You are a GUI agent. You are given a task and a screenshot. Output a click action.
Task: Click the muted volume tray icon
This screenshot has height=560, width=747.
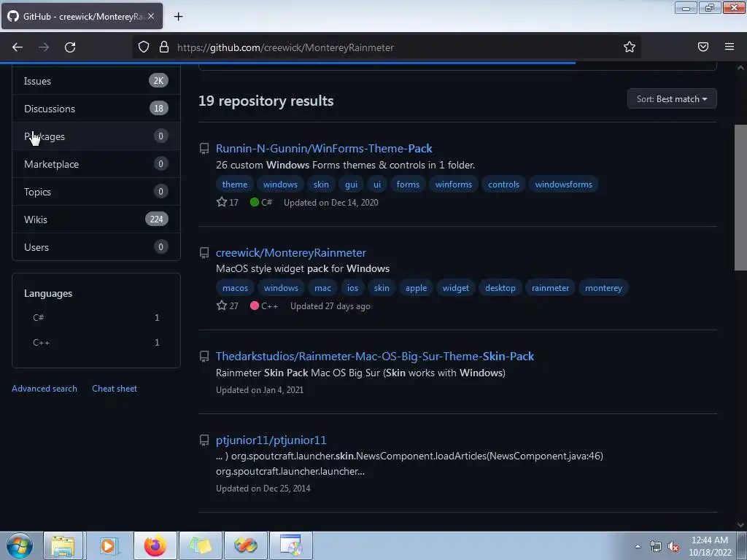click(x=673, y=547)
